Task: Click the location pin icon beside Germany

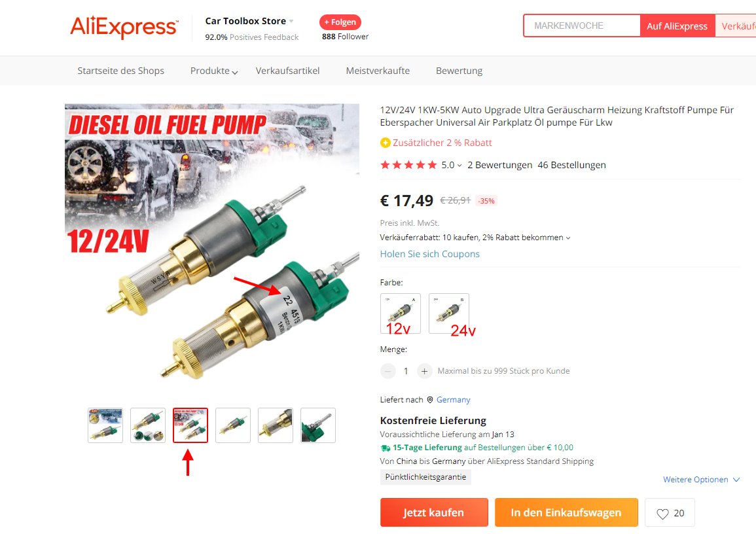Action: (430, 400)
